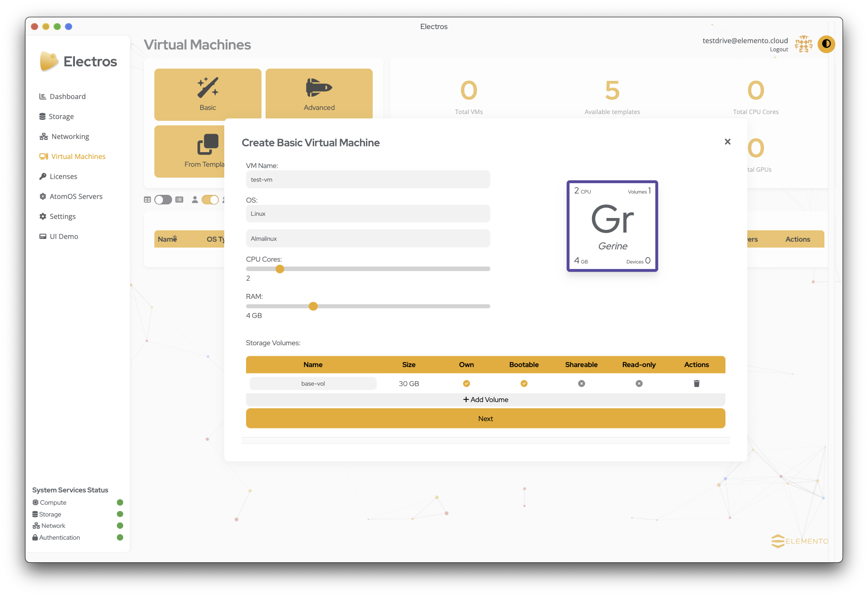The height and width of the screenshot is (596, 868).
Task: Click the Size column header in volumes table
Action: [409, 364]
